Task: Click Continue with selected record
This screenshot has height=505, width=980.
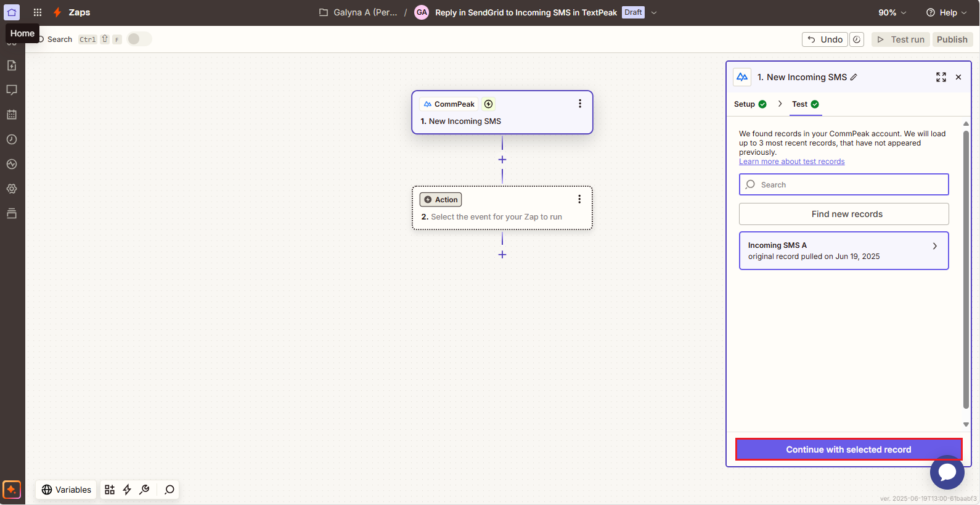Action: (x=849, y=450)
